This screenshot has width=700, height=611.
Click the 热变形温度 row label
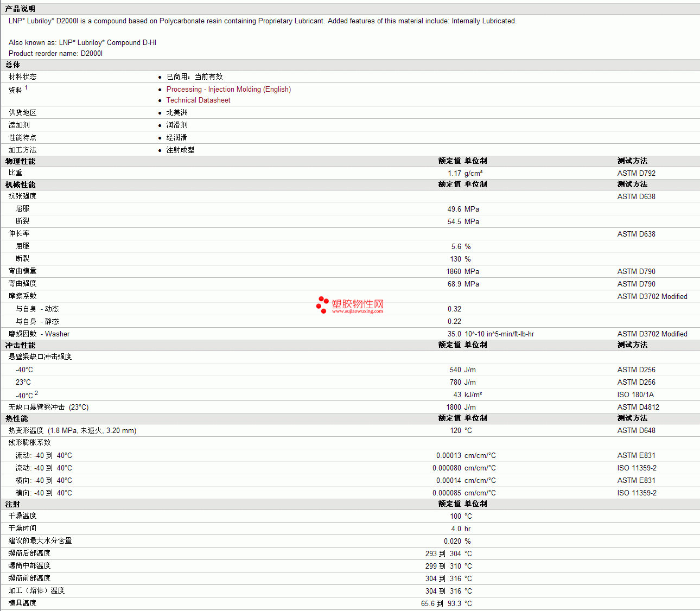click(73, 431)
